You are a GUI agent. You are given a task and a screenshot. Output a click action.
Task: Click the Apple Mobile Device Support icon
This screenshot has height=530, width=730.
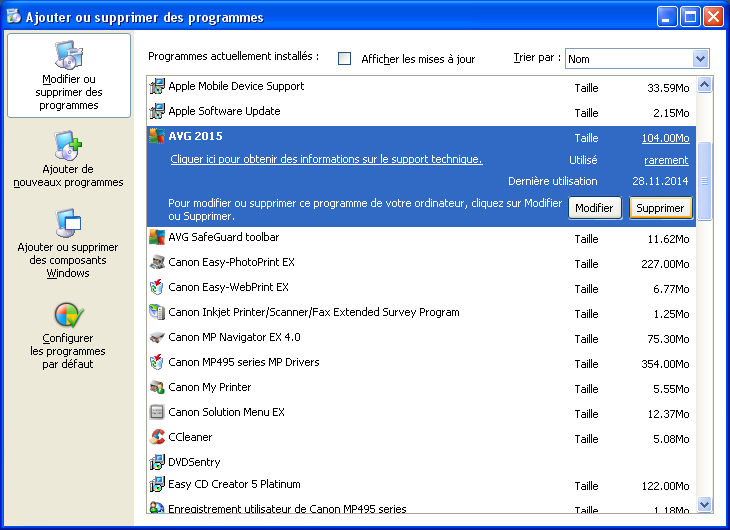tap(157, 86)
